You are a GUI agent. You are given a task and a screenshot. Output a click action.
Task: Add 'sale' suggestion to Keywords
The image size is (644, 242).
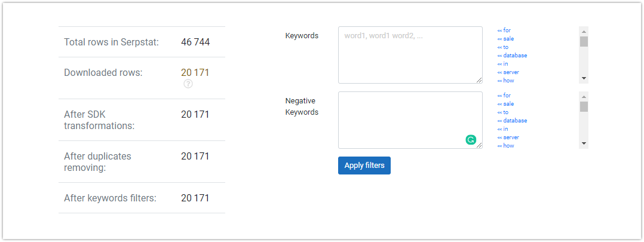click(x=505, y=39)
